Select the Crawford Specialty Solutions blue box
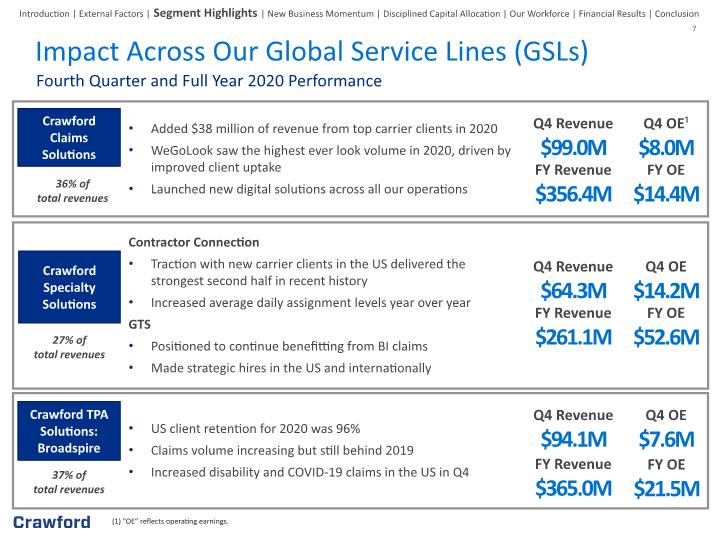The width and height of the screenshot is (720, 540). coord(69,287)
